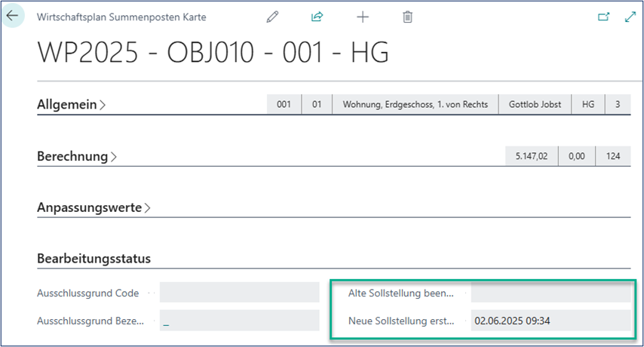Click the Alte Sollstellung beendet field
Image resolution: width=644 pixels, height=347 pixels.
click(x=550, y=292)
